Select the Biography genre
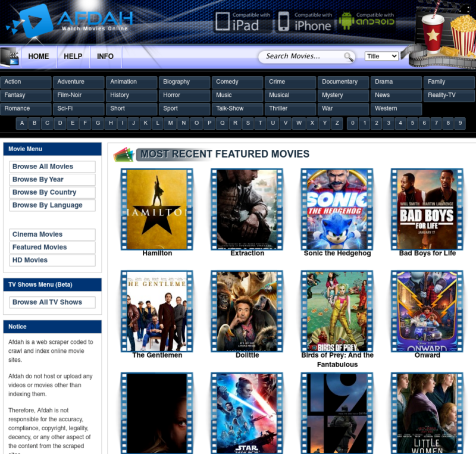Screen dimensions: 476x454 click(184, 82)
